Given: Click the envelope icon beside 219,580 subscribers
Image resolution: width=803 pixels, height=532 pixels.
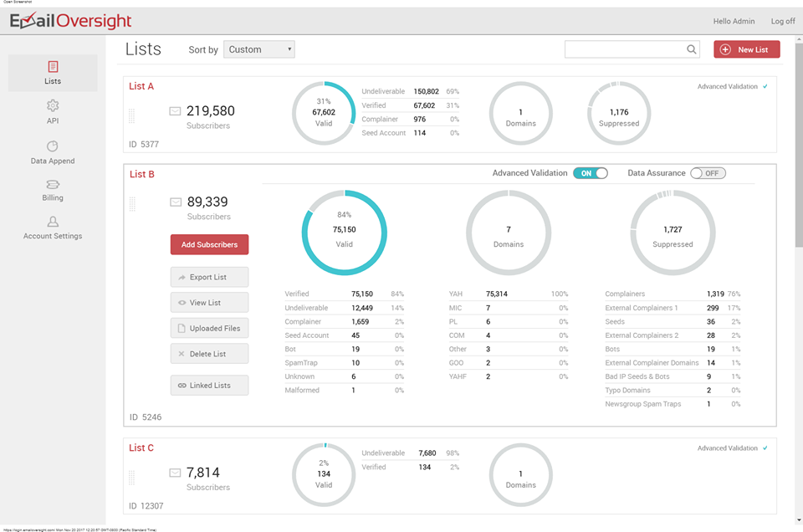Looking at the screenshot, I should click(x=175, y=111).
